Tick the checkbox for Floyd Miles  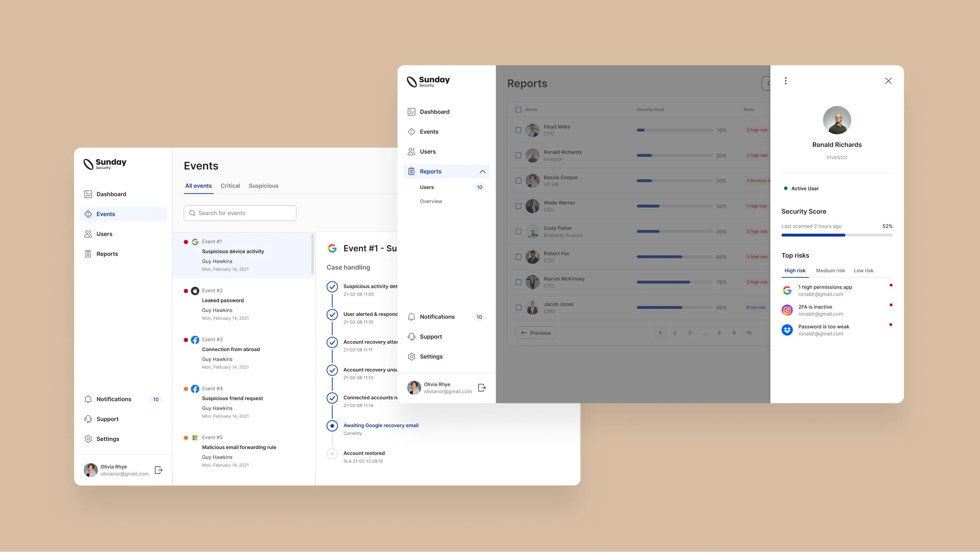pyautogui.click(x=518, y=130)
